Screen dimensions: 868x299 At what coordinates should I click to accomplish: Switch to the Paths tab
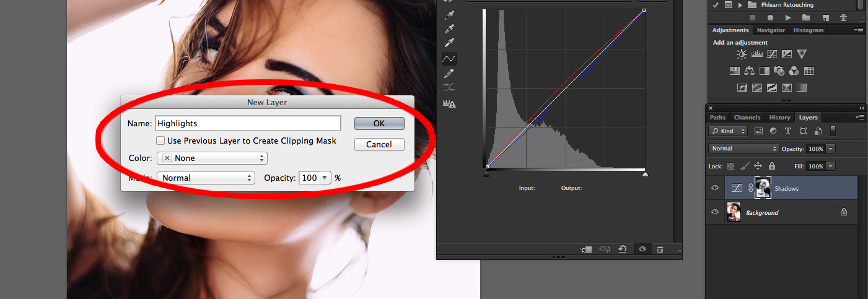pos(717,117)
